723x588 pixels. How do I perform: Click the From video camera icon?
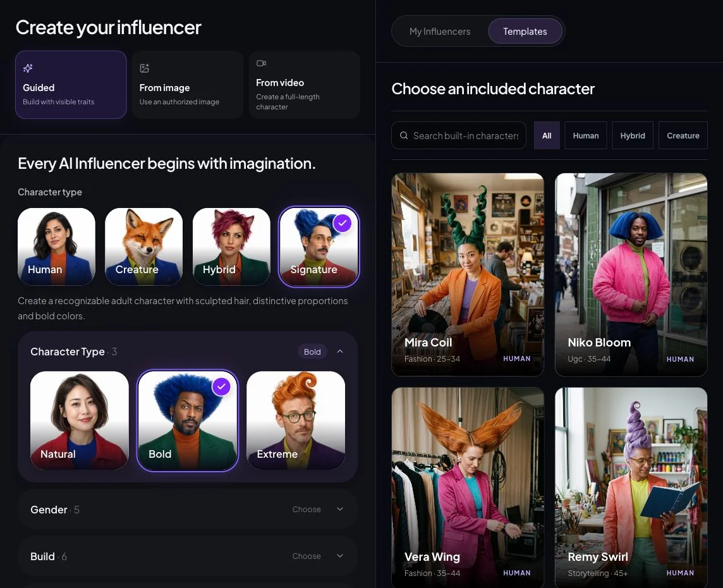pyautogui.click(x=261, y=63)
